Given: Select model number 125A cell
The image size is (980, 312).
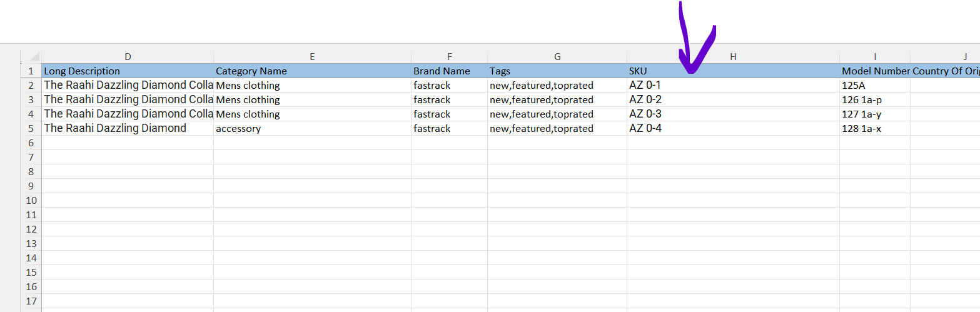Looking at the screenshot, I should 875,85.
